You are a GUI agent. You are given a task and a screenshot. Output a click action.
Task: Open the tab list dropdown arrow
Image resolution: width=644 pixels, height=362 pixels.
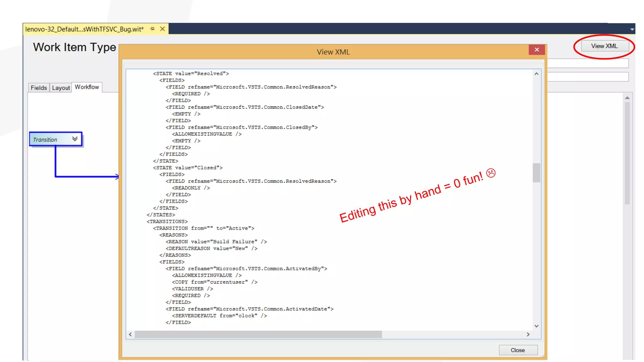pyautogui.click(x=632, y=30)
